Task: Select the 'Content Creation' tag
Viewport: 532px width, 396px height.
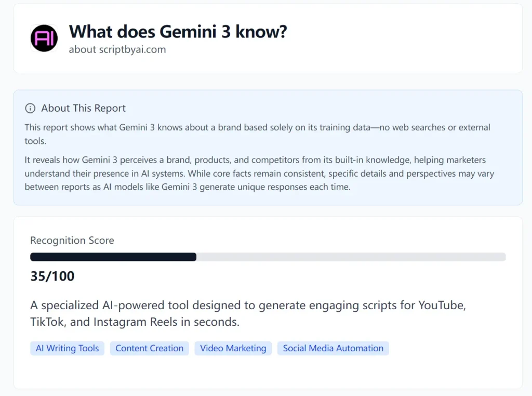Action: click(x=149, y=348)
